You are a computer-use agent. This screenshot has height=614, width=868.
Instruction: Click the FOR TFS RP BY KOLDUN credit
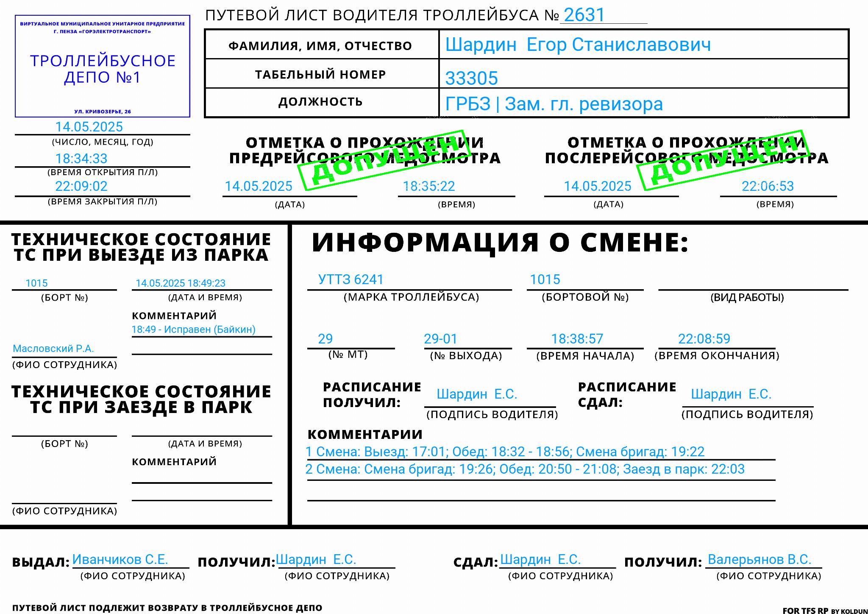825,611
